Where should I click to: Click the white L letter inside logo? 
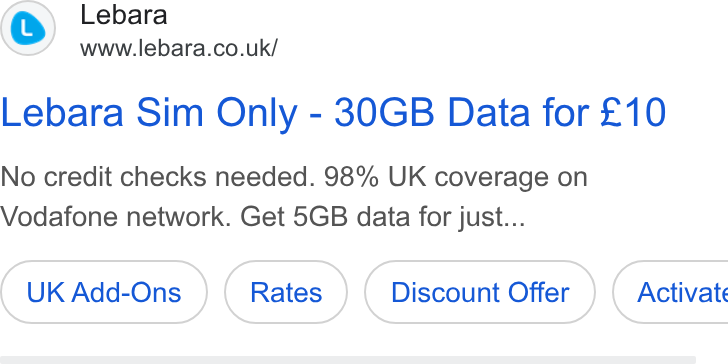[x=27, y=29]
